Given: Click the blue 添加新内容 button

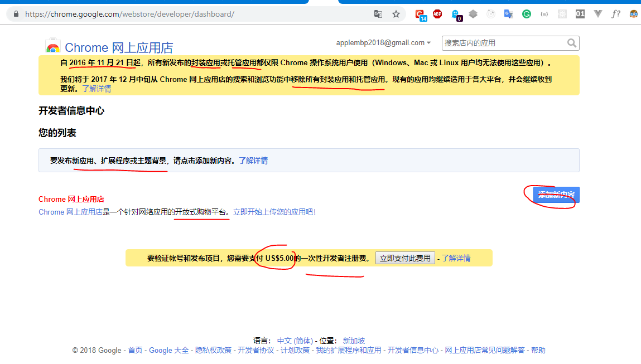Looking at the screenshot, I should pos(556,195).
